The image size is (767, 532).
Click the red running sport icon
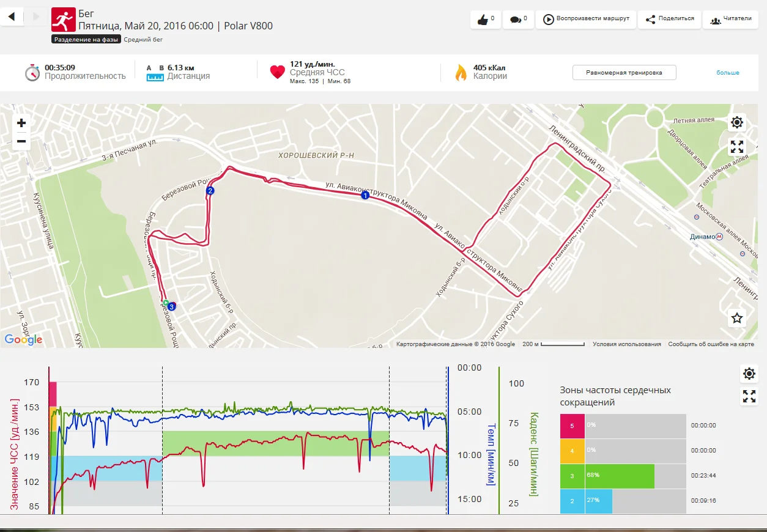pos(64,20)
